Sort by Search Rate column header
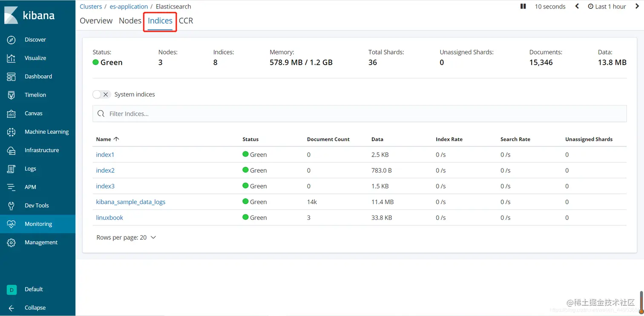This screenshot has width=644, height=316. coord(515,139)
